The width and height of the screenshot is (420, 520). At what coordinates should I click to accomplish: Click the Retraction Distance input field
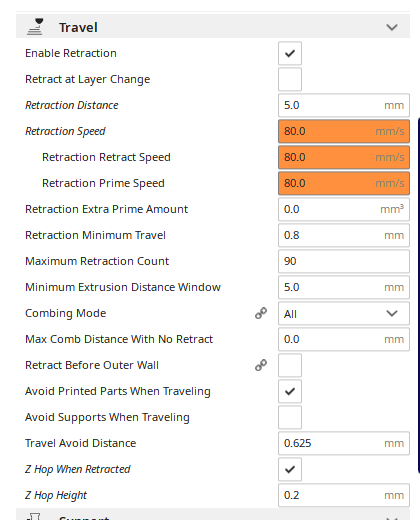(344, 105)
